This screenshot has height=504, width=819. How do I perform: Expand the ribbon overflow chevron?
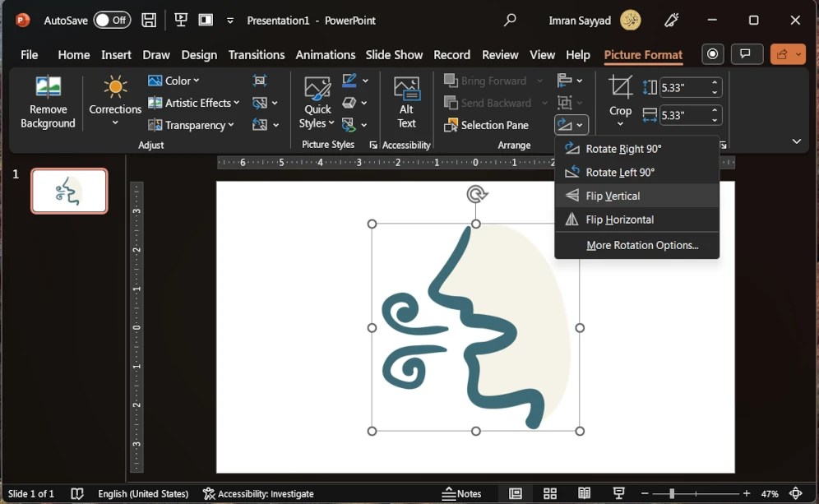coord(797,141)
